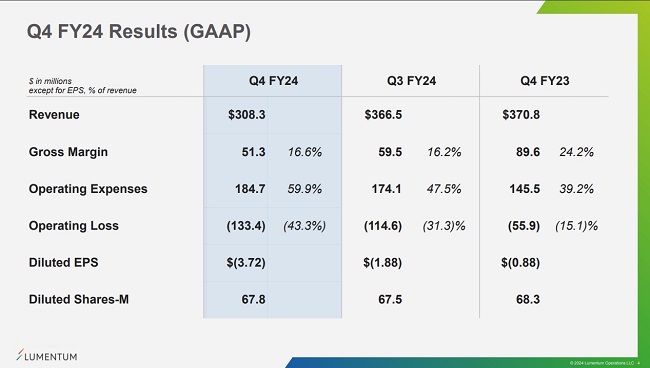This screenshot has width=650, height=368.
Task: Click the Lumentum logo in the footer
Action: pyautogui.click(x=47, y=355)
